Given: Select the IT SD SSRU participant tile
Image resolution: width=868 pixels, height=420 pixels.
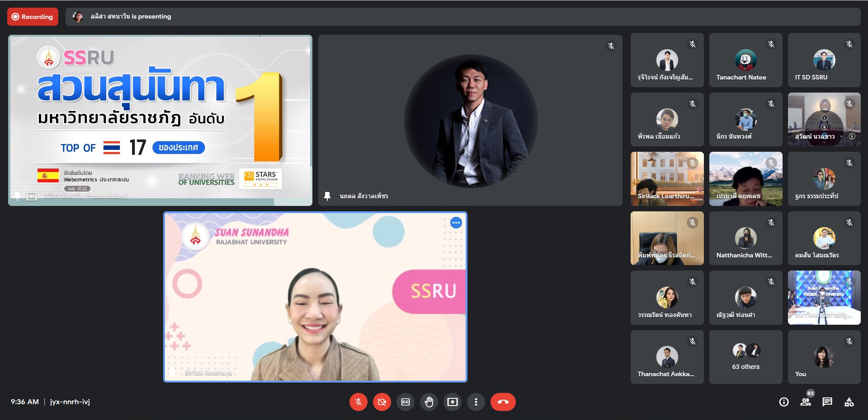Looking at the screenshot, I should (824, 60).
